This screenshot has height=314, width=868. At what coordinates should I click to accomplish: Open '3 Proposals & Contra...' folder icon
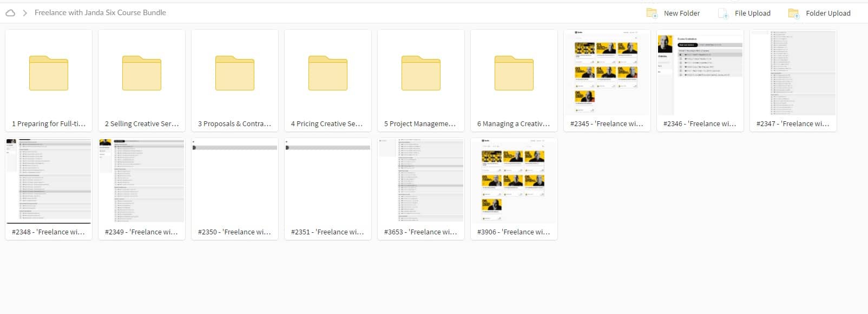[x=235, y=73]
